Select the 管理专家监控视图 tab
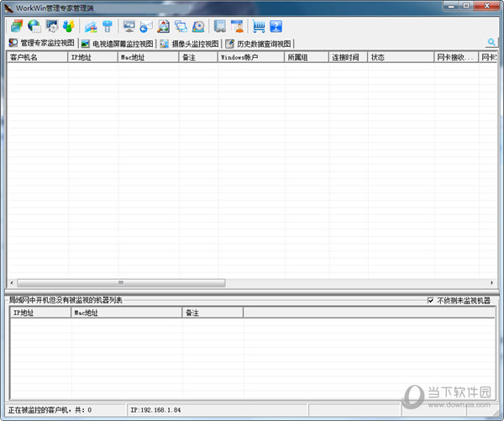 [x=42, y=43]
